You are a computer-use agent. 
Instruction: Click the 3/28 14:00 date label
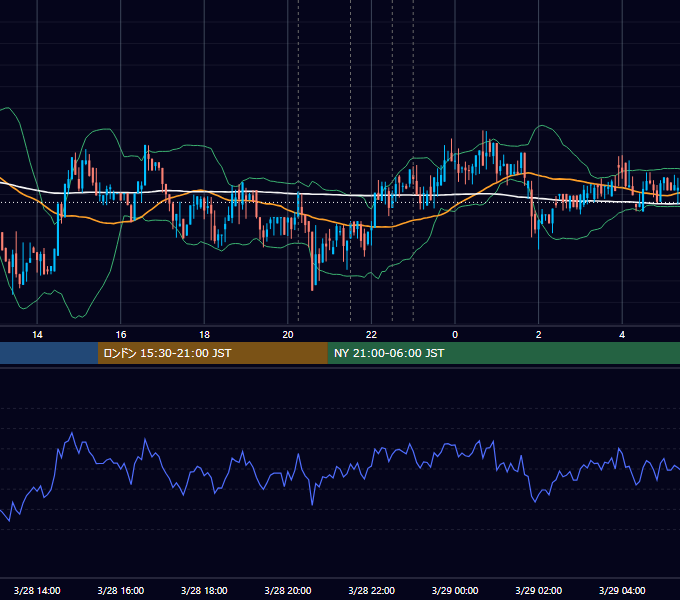click(37, 590)
